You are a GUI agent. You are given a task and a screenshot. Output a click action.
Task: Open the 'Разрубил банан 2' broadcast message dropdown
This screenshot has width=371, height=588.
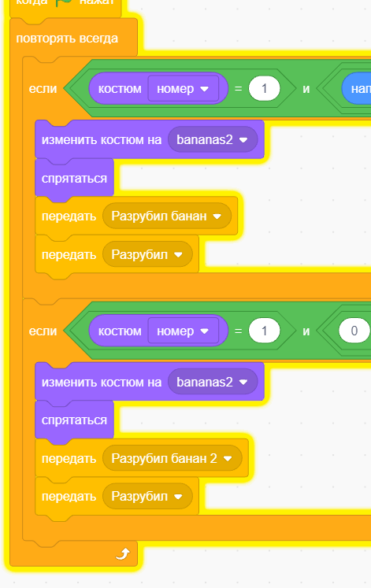point(173,458)
